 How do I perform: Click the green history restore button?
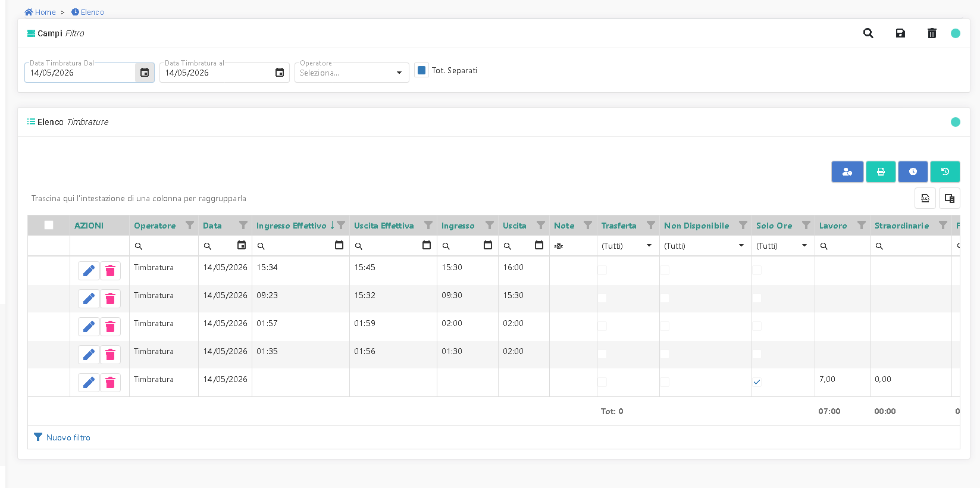(x=945, y=172)
